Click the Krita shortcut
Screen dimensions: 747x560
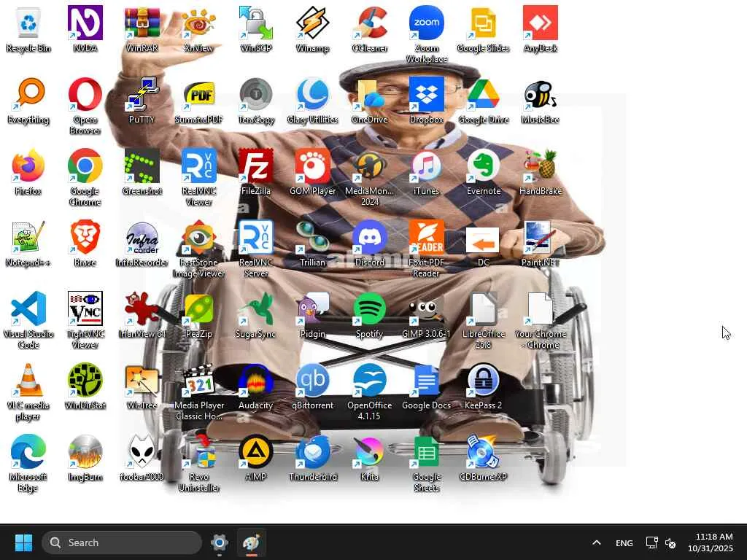pos(370,458)
